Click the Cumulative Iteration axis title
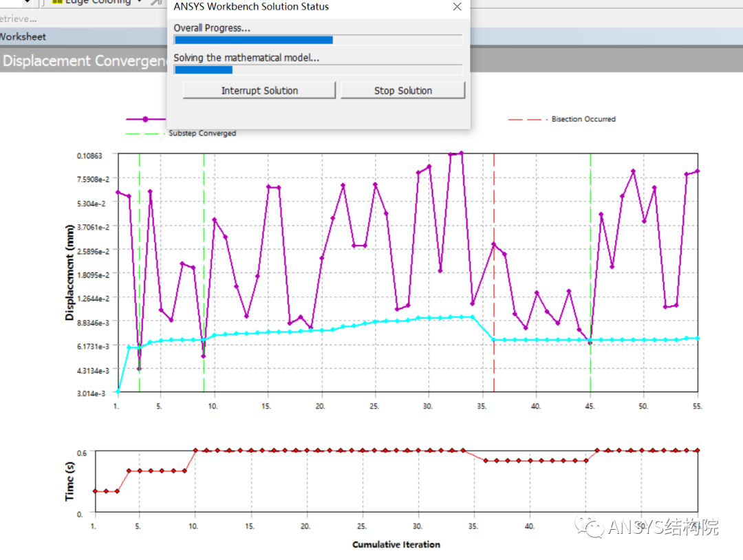This screenshot has width=743, height=560. [x=396, y=544]
